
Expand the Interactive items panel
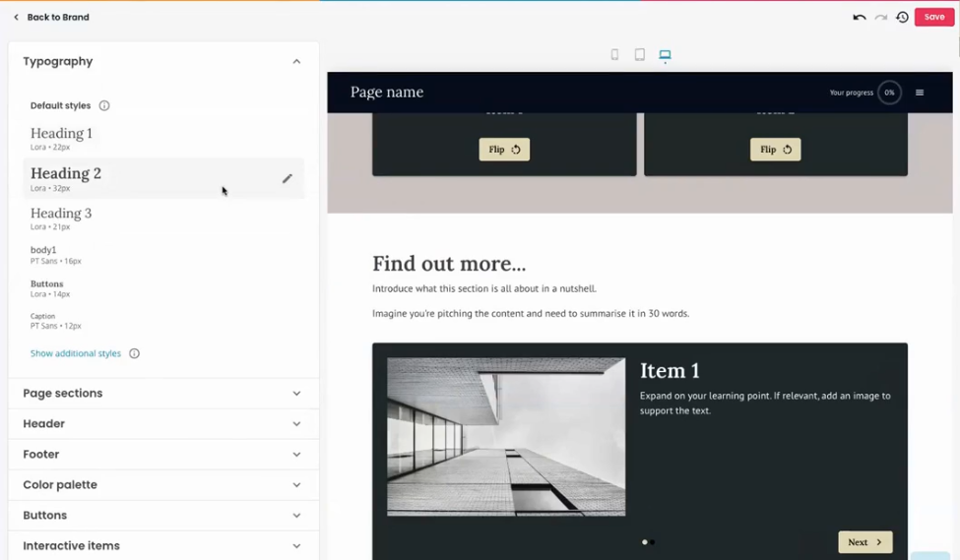[x=163, y=545]
